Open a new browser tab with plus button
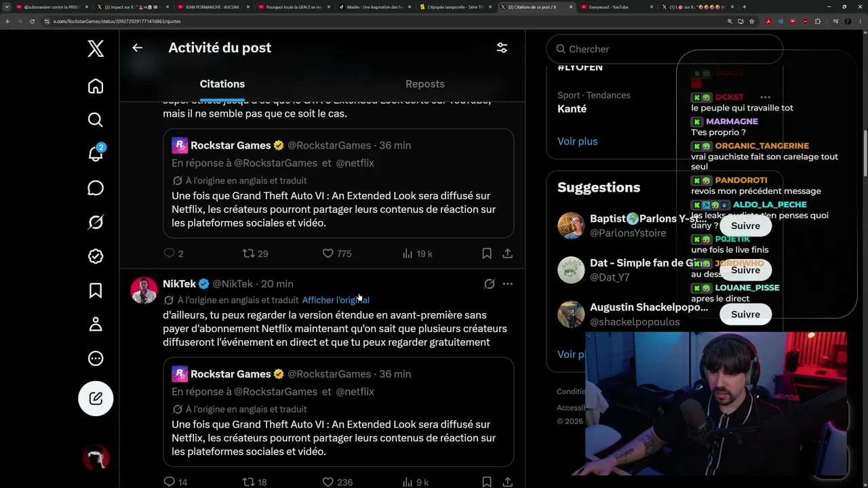This screenshot has height=488, width=868. (x=744, y=7)
